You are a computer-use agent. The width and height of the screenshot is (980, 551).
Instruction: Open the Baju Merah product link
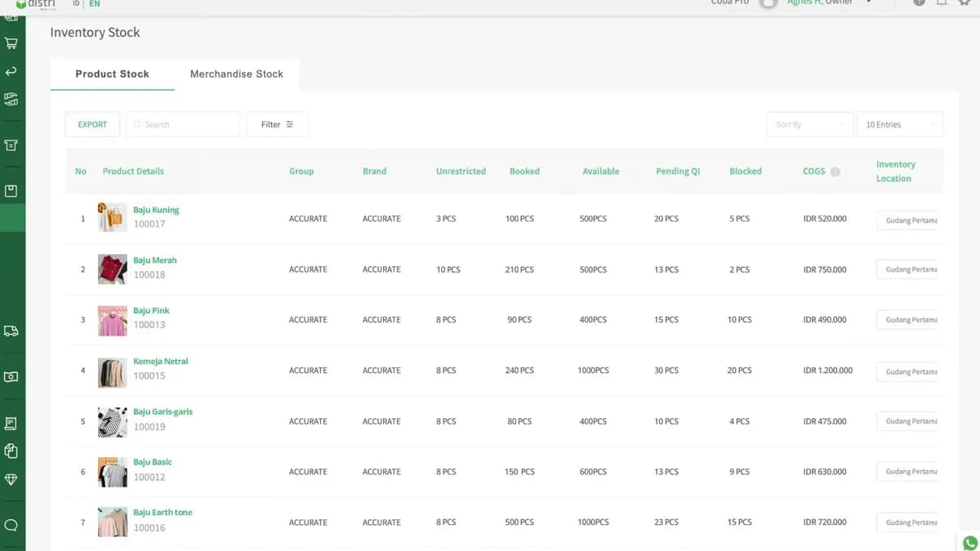pyautogui.click(x=155, y=260)
